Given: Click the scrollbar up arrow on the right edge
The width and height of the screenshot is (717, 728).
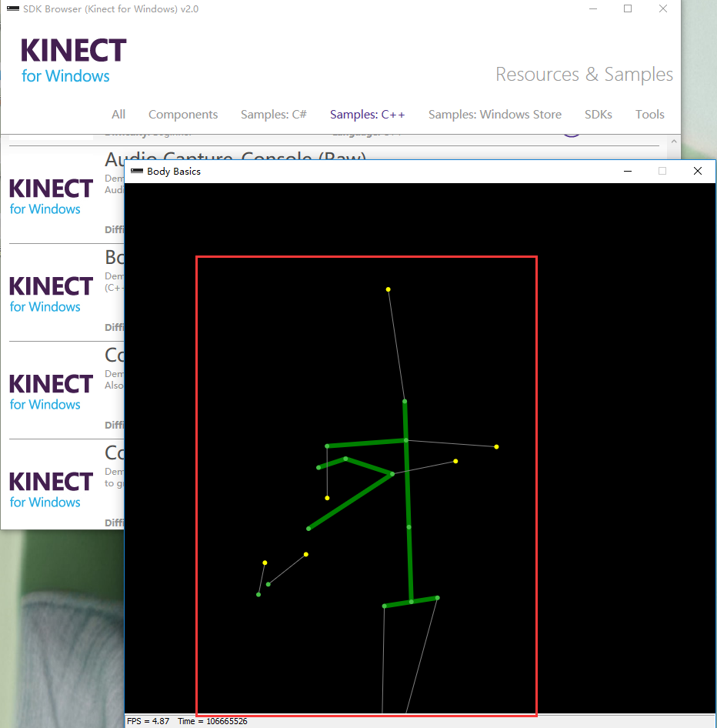Looking at the screenshot, I should point(674,142).
